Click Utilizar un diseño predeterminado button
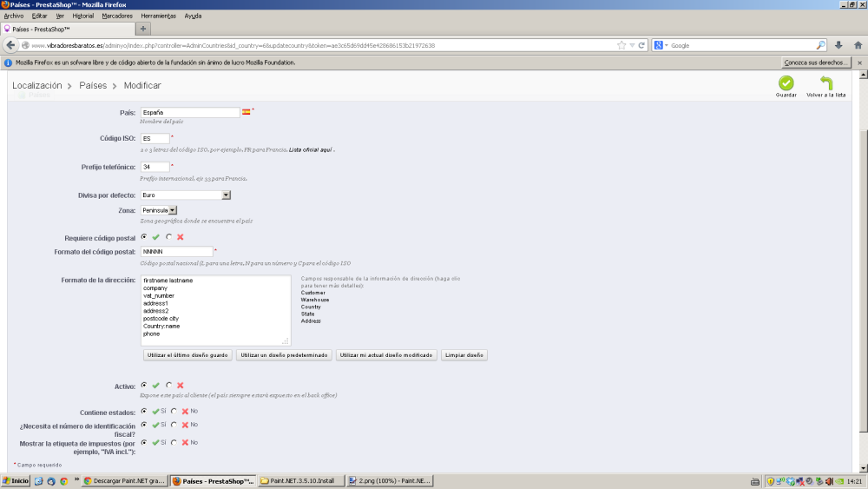Viewport: 868px width, 489px height. coord(284,355)
